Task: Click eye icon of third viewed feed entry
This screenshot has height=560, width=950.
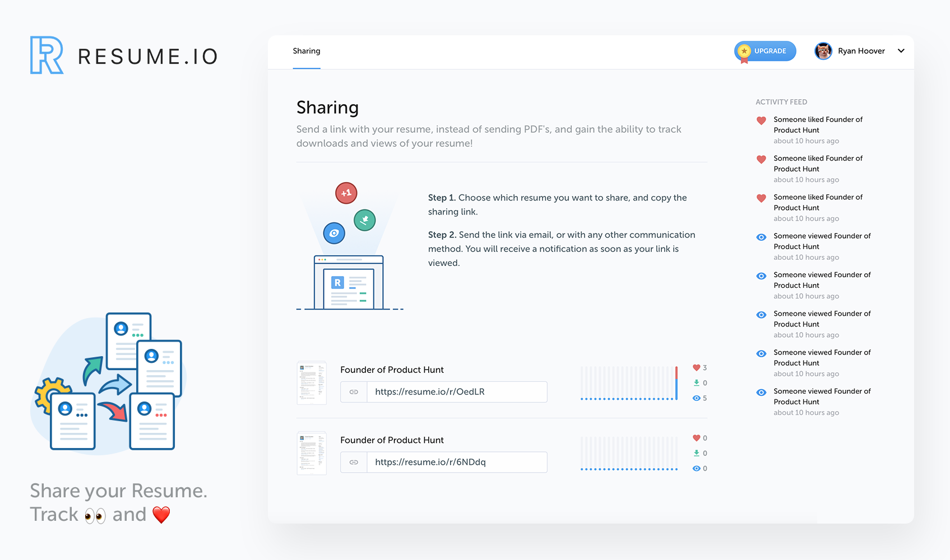Action: [761, 315]
